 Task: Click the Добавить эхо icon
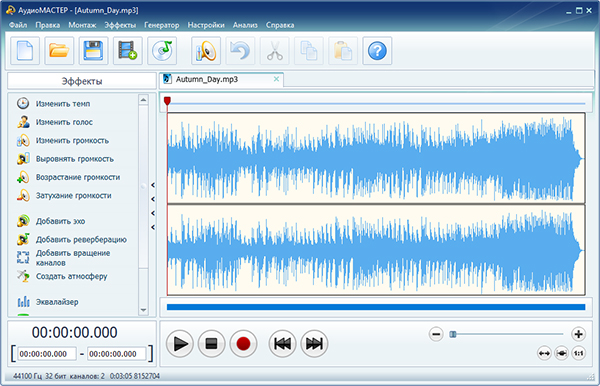click(x=23, y=221)
